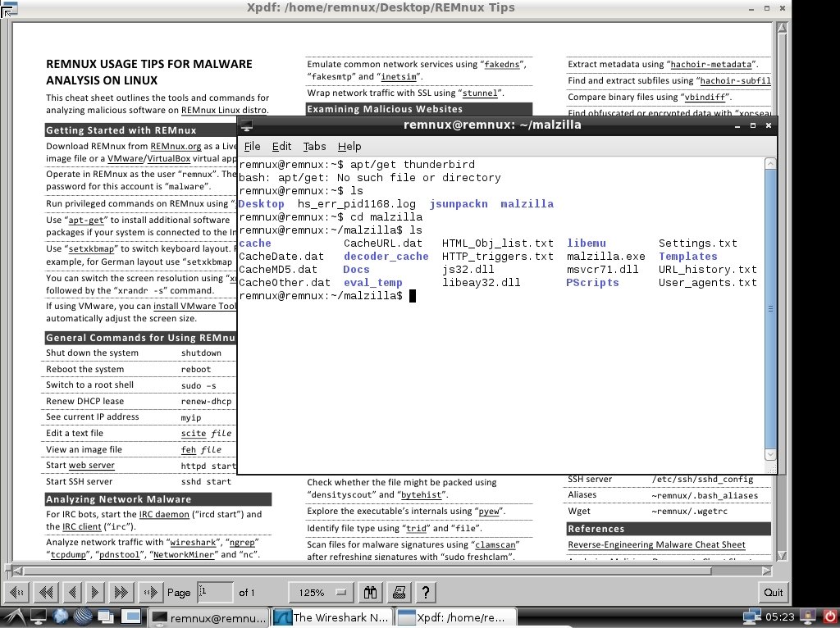Go to next page in Xpdf
The height and width of the screenshot is (628, 840).
[x=95, y=592]
